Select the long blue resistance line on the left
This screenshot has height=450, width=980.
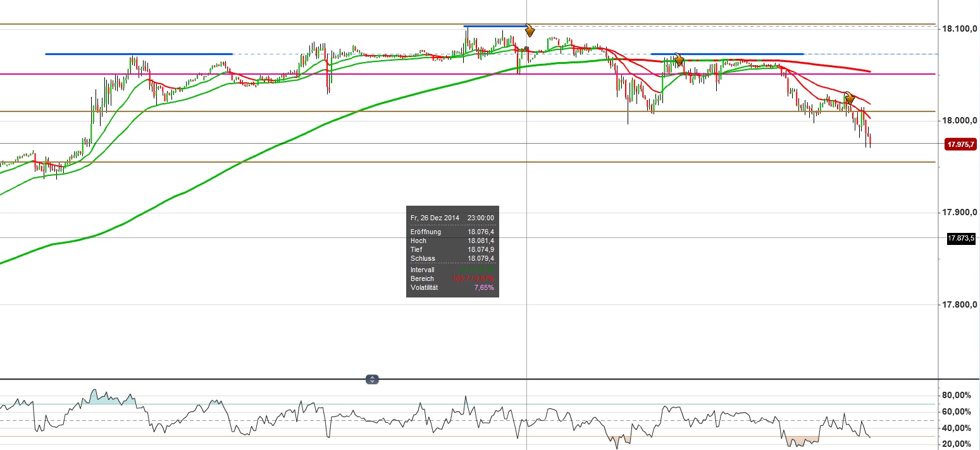click(139, 54)
